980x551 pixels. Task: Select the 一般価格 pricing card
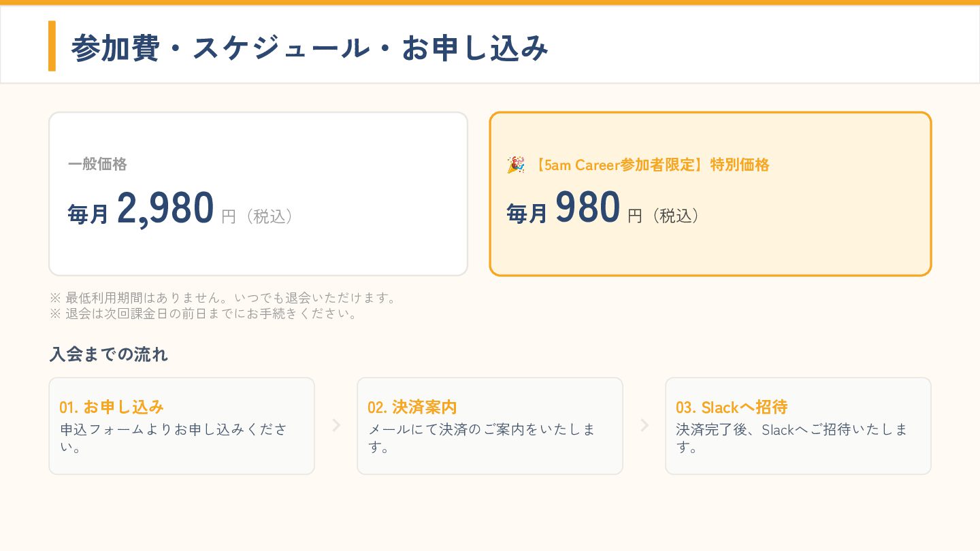(258, 194)
